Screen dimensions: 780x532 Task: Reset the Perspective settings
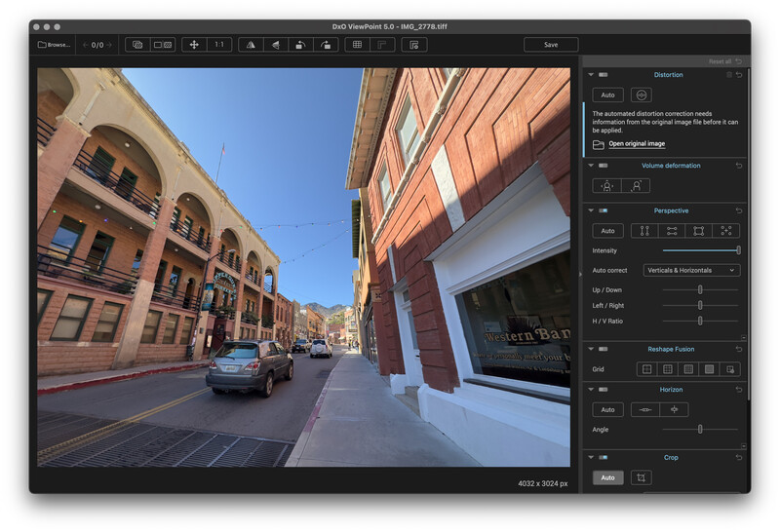739,210
